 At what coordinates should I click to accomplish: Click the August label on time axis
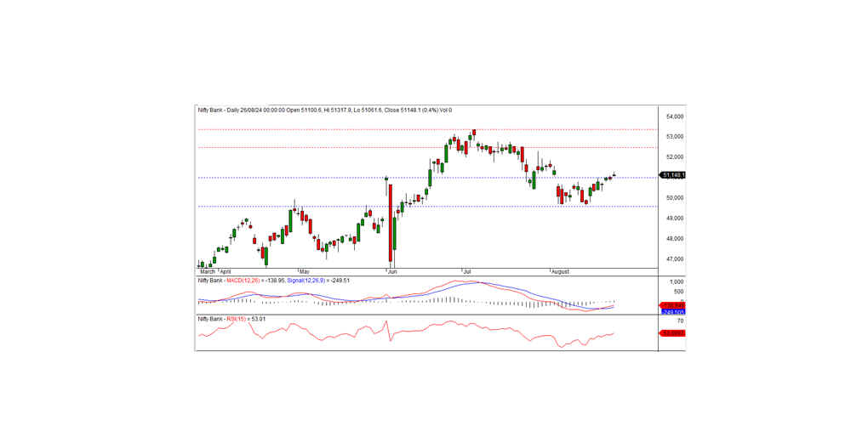click(561, 272)
